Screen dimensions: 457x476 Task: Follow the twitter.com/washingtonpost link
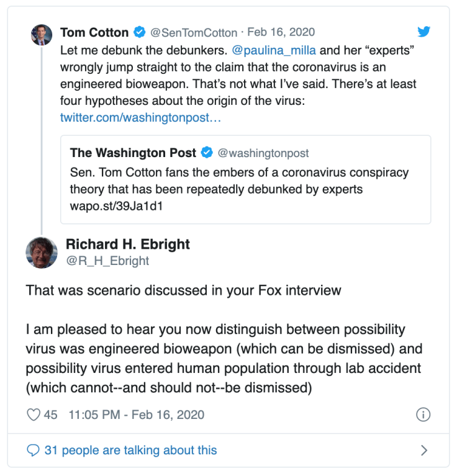tap(140, 117)
